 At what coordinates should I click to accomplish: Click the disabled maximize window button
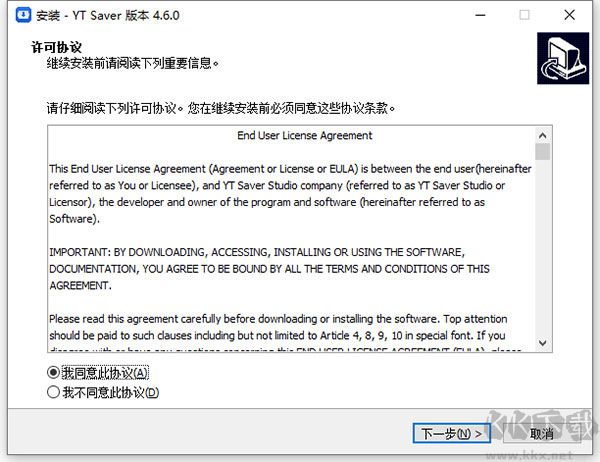pyautogui.click(x=524, y=15)
